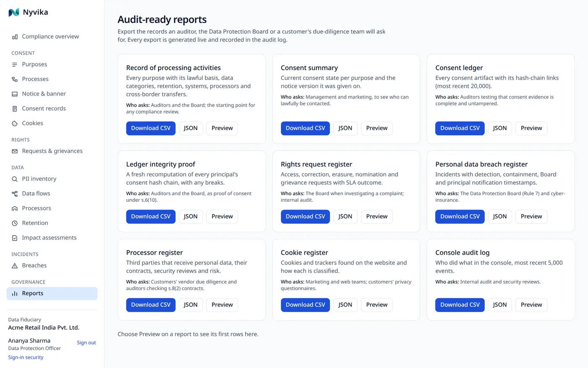Download Personal data breach register CSV
Viewport: 588px width, 368px height.
[x=460, y=217]
